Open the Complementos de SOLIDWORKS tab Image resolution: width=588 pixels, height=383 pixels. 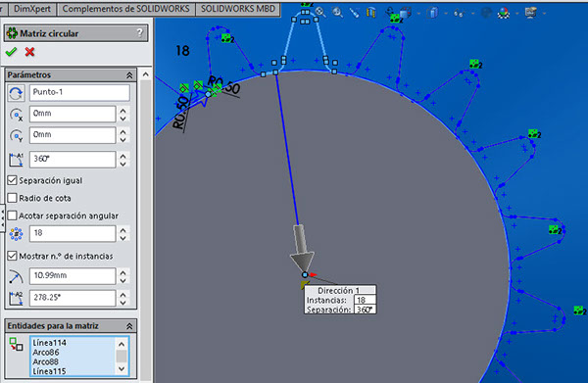[x=125, y=9]
